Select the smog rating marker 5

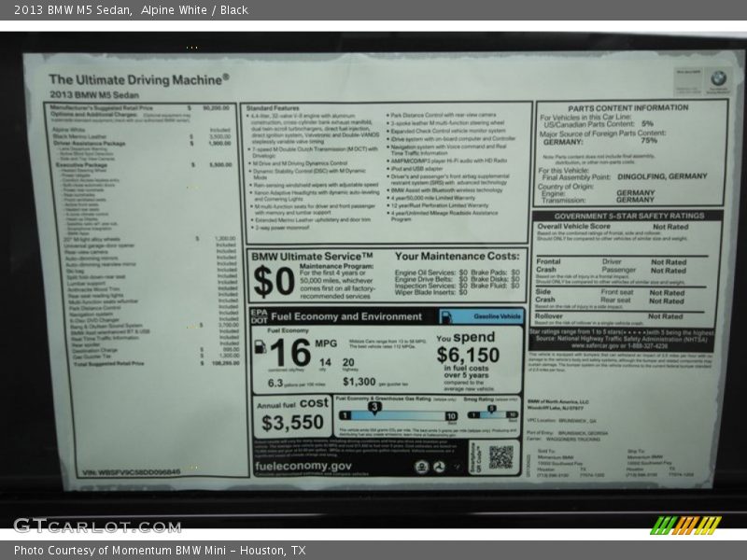492,409
